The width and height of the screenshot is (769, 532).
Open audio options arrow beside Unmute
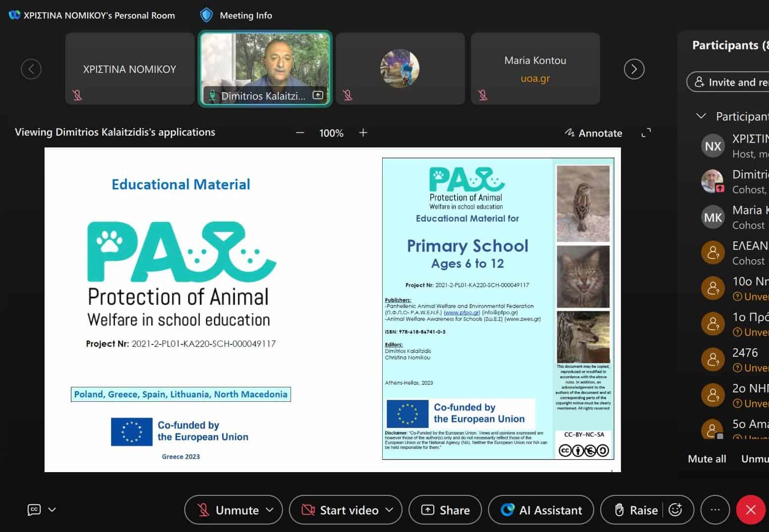click(x=270, y=510)
